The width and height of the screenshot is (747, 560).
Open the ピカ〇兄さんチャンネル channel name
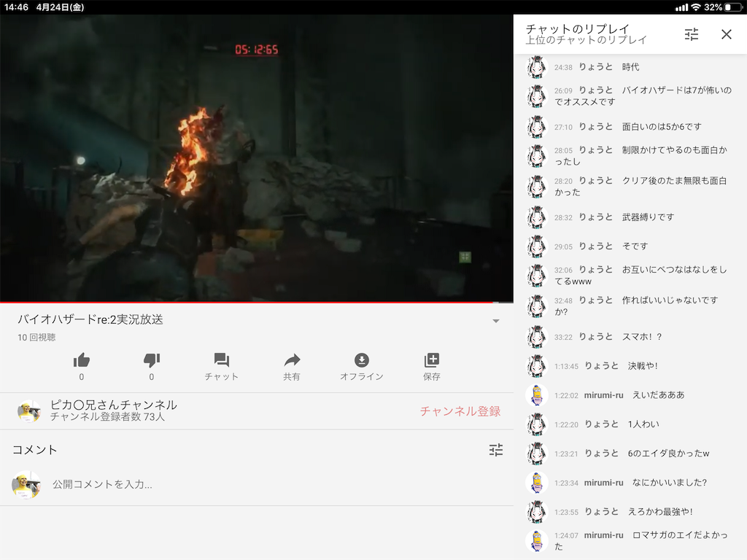tap(114, 405)
